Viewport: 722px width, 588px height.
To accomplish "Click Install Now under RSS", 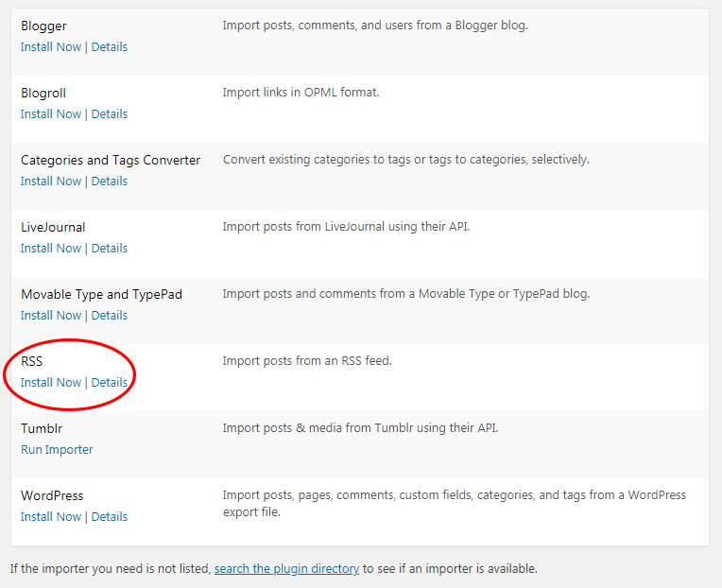I will click(x=51, y=383).
